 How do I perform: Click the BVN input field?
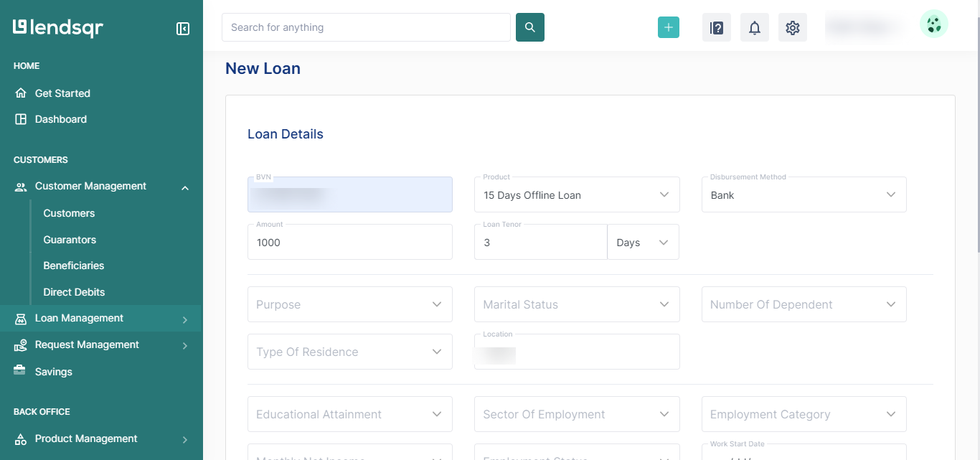350,194
